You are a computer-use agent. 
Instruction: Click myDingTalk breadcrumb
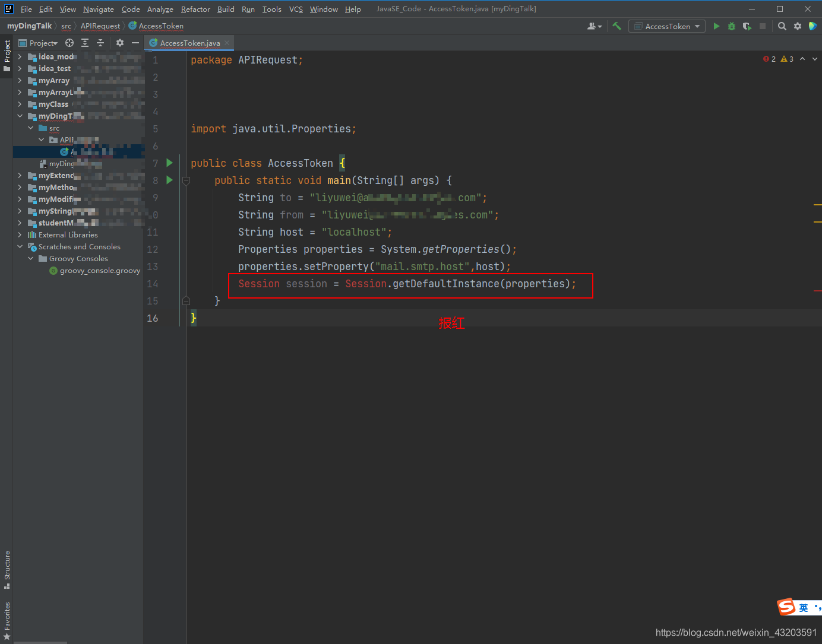(29, 26)
